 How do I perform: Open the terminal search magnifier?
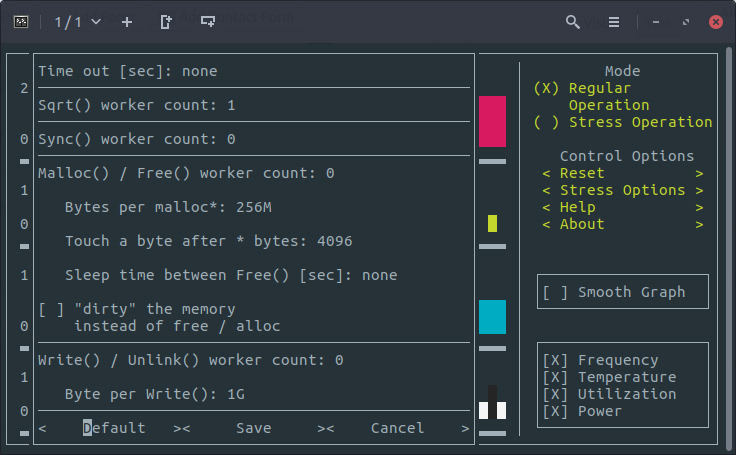(572, 21)
